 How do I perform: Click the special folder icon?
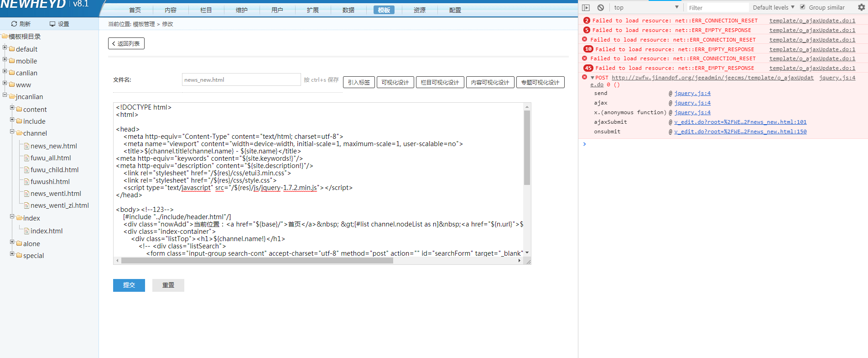tap(19, 256)
